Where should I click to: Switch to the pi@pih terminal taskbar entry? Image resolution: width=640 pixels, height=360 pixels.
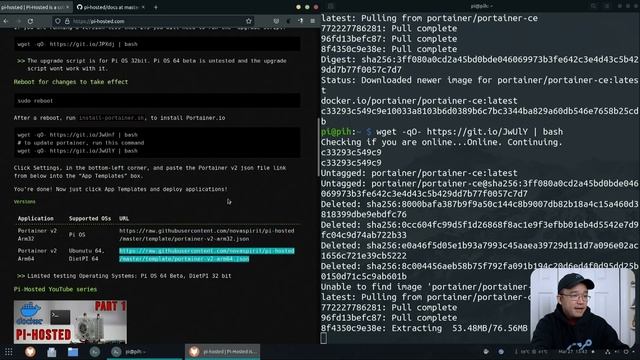[143, 351]
